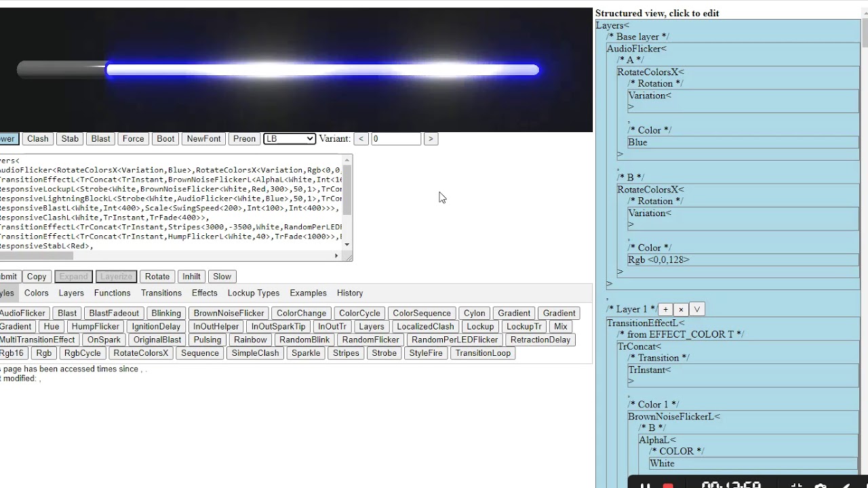The image size is (868, 488).
Task: Open the LB lockup type dropdown
Action: [x=290, y=139]
